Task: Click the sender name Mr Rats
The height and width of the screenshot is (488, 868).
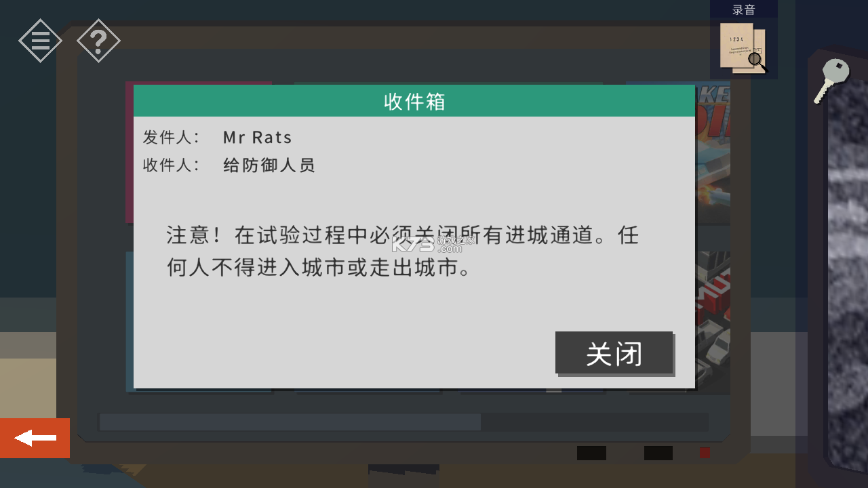Action: coord(257,138)
